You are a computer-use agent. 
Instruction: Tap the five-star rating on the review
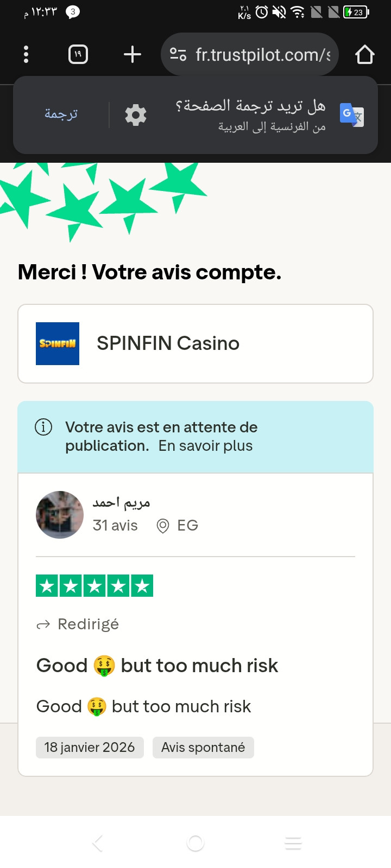coord(94,586)
